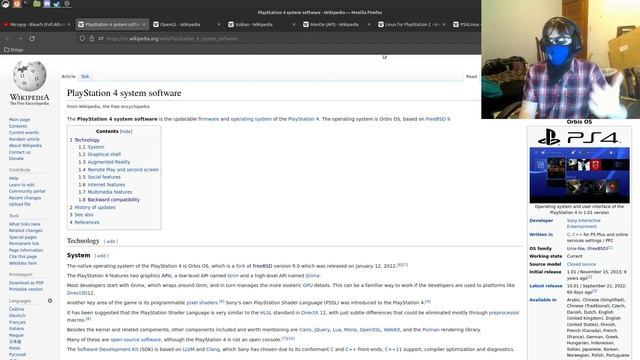The height and width of the screenshot is (360, 640).
Task: Open the Sony Interactive Entertainment infobox link
Action: click(584, 223)
